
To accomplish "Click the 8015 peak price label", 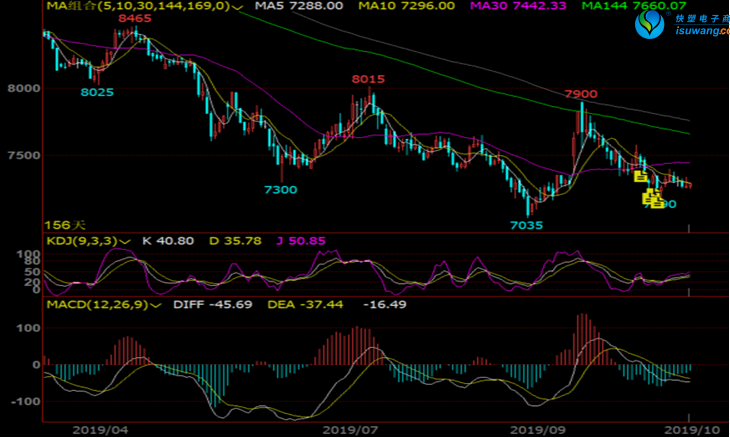I will click(368, 79).
